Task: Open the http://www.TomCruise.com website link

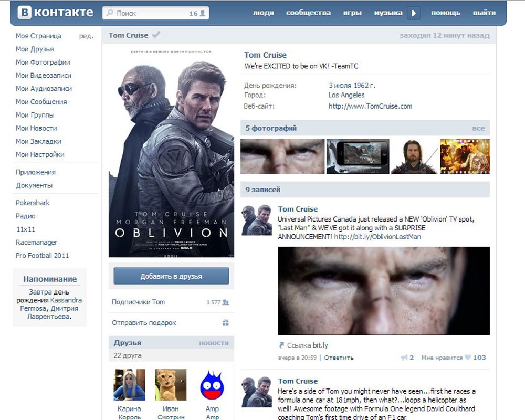Action: click(x=370, y=106)
